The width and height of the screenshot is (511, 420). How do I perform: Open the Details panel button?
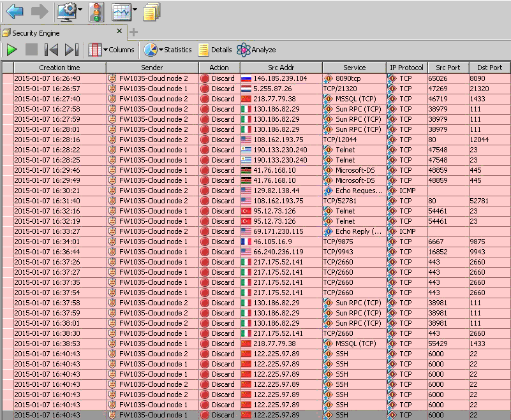point(215,50)
